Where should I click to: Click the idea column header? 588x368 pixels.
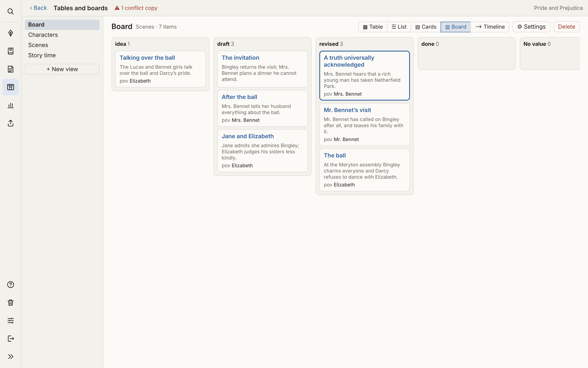point(122,44)
